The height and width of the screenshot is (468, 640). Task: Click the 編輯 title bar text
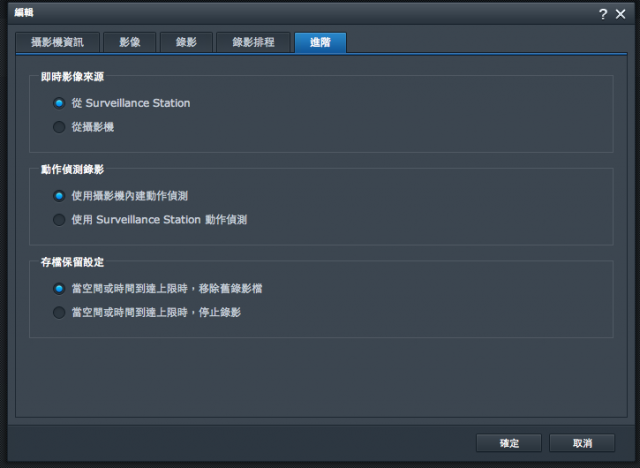(22, 11)
